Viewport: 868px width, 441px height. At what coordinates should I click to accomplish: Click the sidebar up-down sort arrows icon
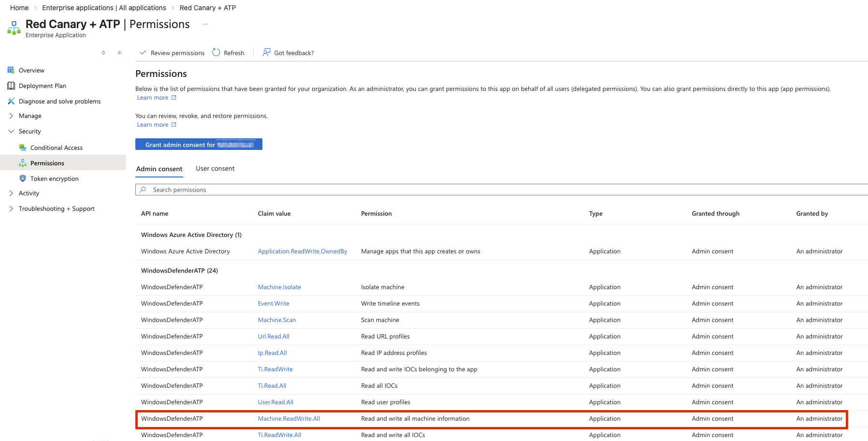(x=103, y=53)
